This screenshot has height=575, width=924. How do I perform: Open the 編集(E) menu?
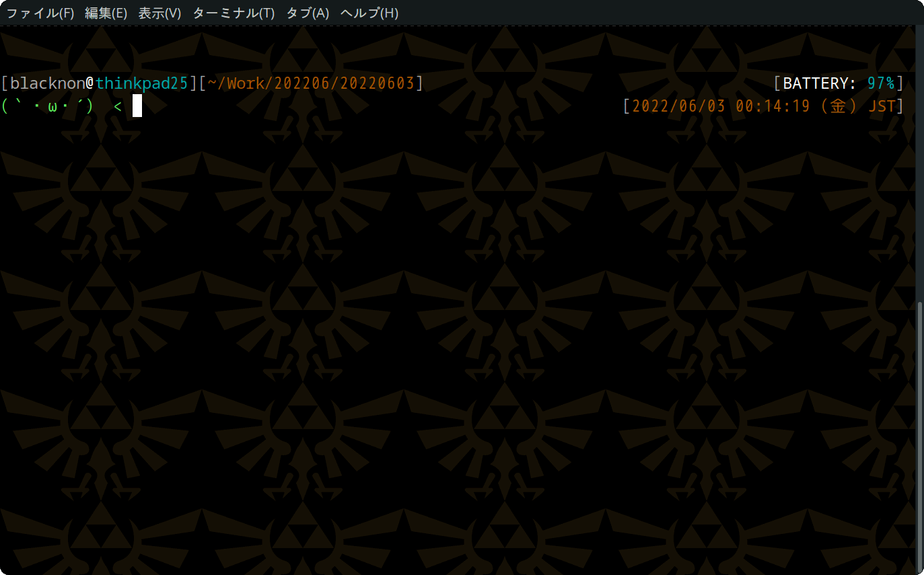pos(106,13)
